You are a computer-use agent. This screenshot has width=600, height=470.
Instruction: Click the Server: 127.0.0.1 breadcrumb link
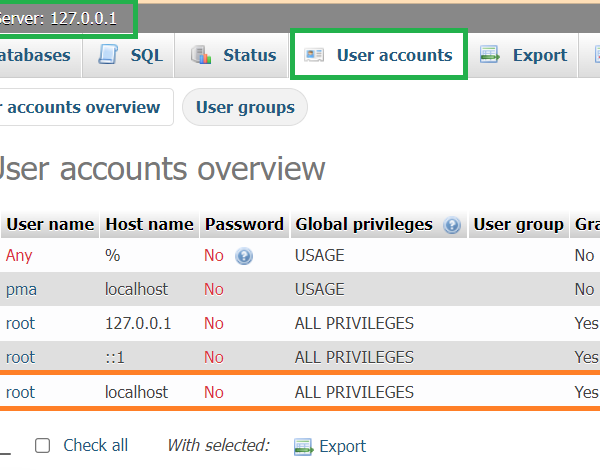(60, 18)
